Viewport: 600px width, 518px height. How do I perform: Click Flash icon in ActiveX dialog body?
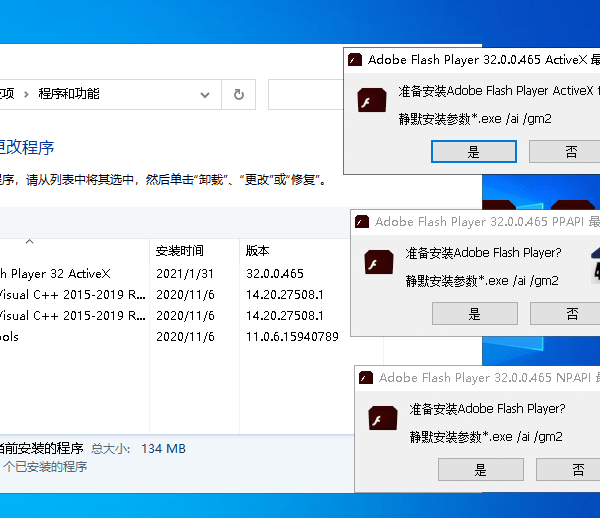click(373, 101)
